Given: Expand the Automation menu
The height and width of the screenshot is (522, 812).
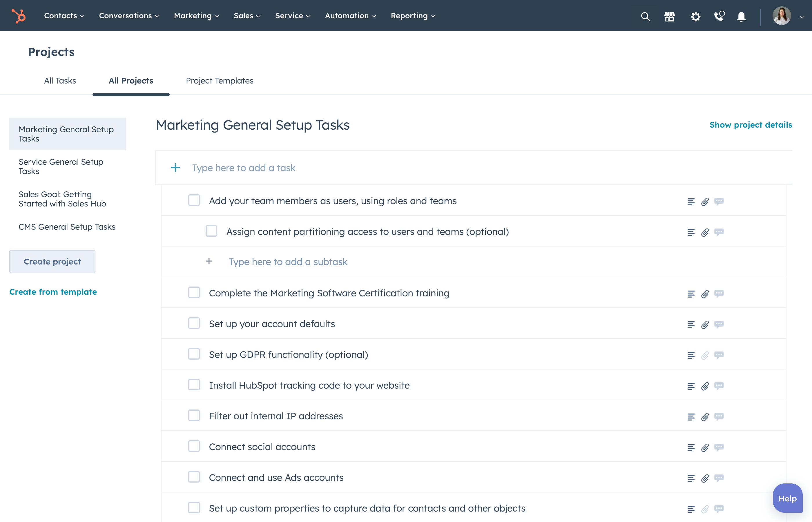Looking at the screenshot, I should click(350, 16).
